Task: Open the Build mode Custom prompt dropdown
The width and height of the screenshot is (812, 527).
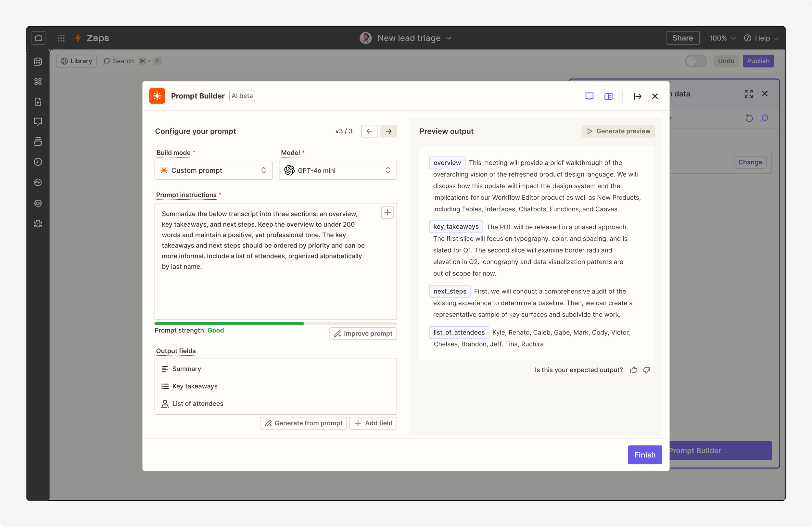Action: (213, 170)
